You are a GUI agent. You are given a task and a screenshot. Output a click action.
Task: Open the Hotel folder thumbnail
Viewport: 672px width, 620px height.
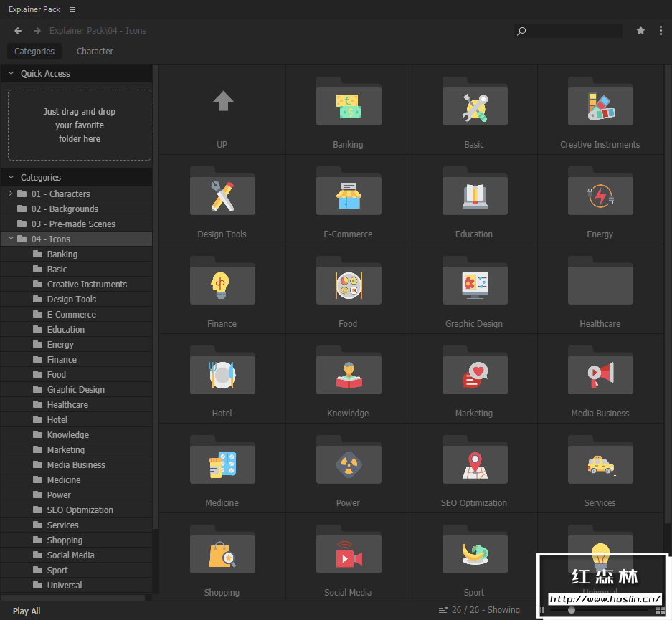coord(222,370)
